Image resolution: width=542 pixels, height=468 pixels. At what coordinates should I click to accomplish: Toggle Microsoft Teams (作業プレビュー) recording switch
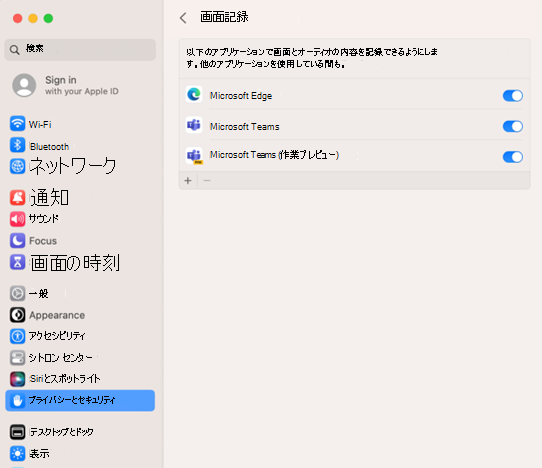click(513, 157)
